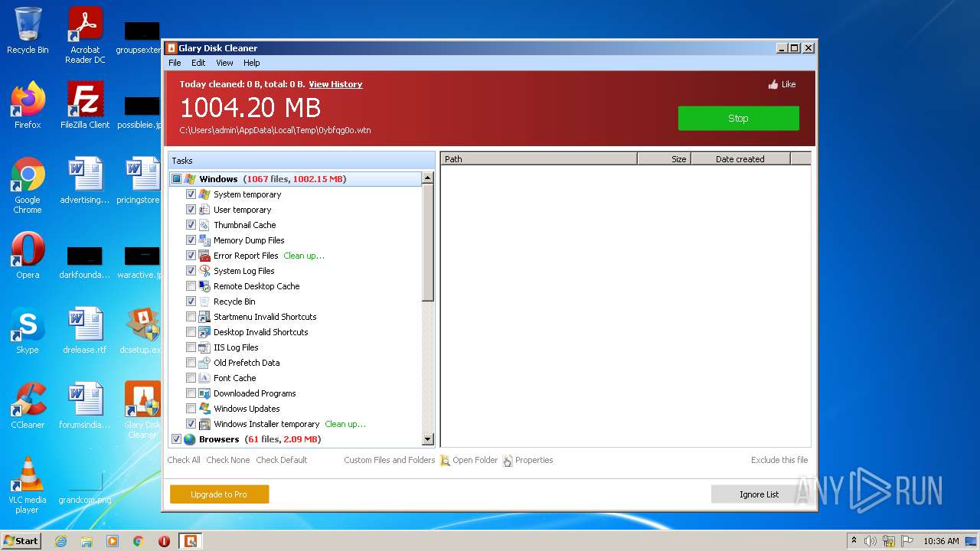Screen dimensions: 980x551
Task: Open Skype desktop shortcut
Action: [28, 331]
